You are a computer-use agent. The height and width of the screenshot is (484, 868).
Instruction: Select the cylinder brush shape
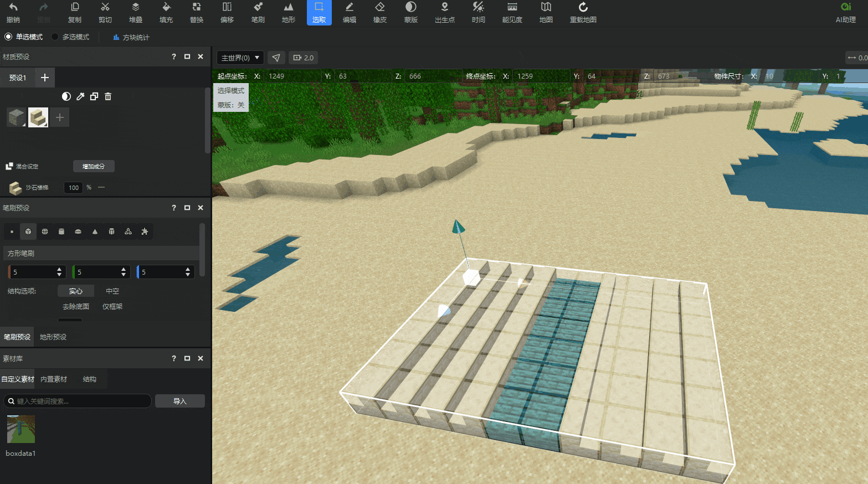point(61,231)
